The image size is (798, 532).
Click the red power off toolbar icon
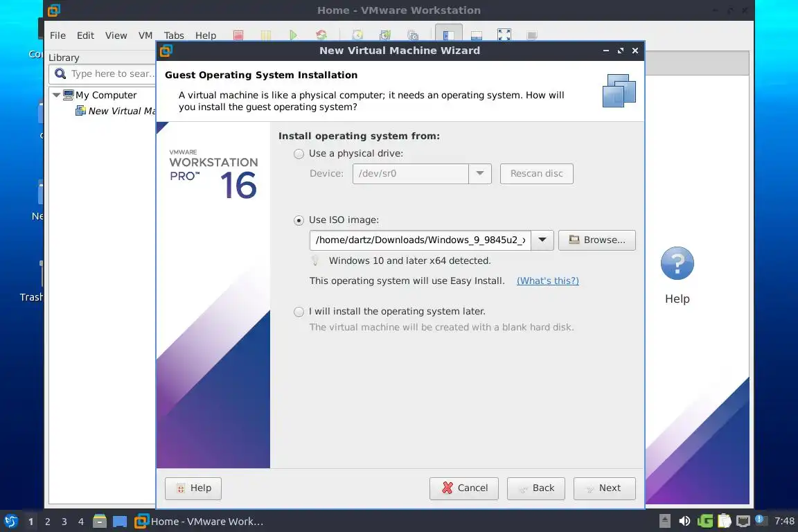[238, 35]
